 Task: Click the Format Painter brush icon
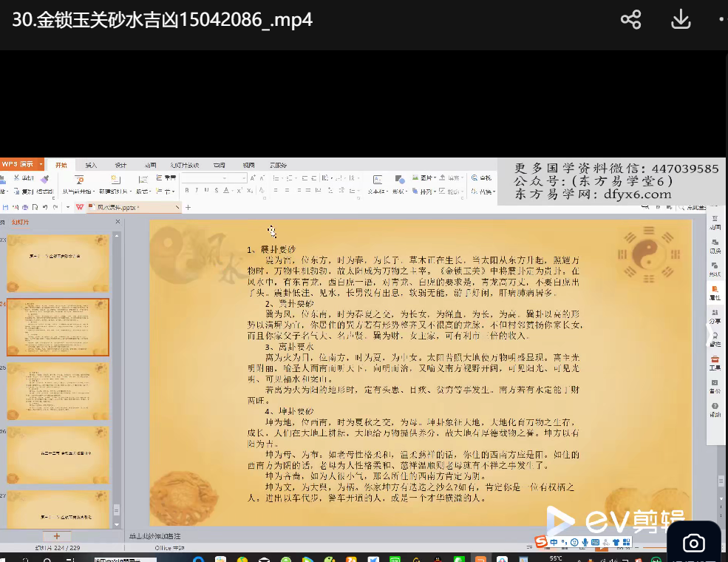(44, 179)
